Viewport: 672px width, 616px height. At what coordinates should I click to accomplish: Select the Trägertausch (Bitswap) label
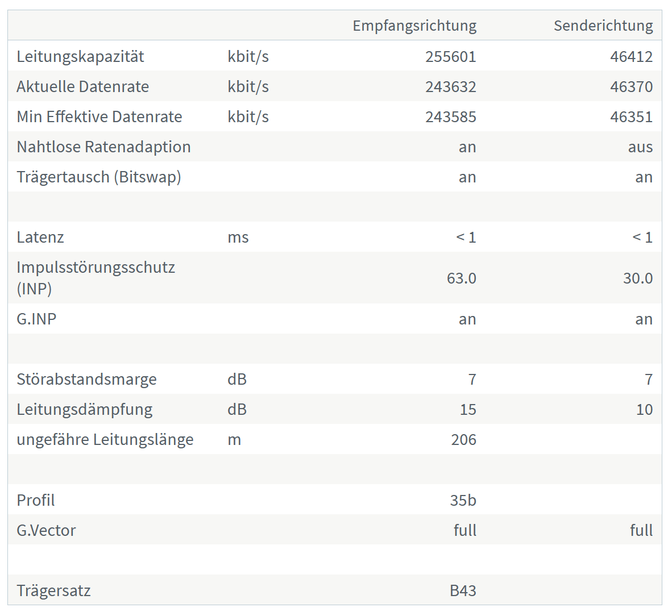click(x=99, y=177)
